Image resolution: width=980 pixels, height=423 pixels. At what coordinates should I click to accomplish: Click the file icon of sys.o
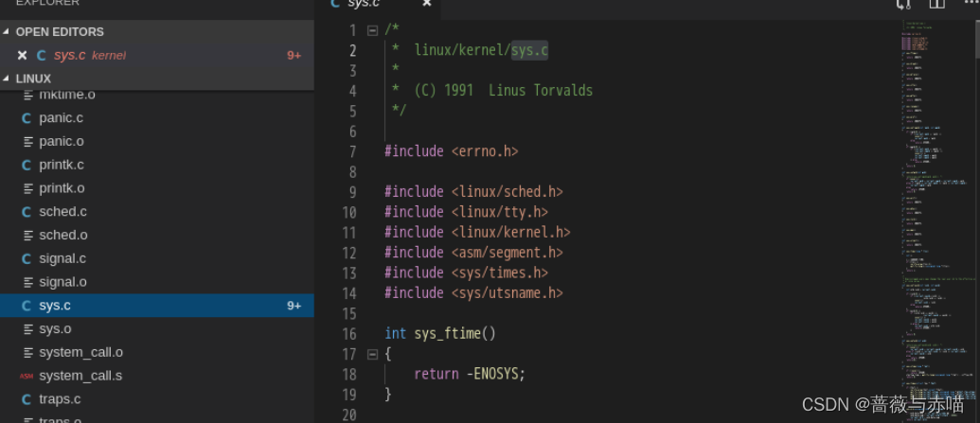pyautogui.click(x=27, y=329)
